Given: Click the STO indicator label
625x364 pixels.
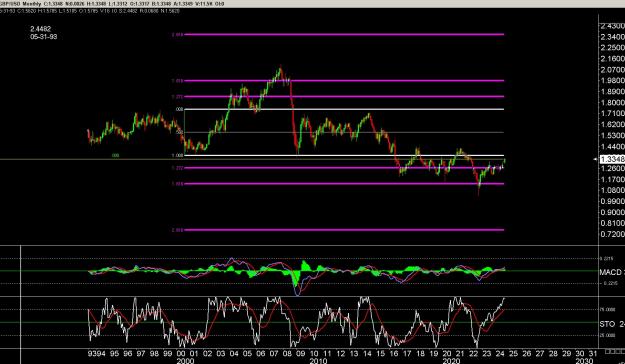Looking at the screenshot, I should point(607,324).
